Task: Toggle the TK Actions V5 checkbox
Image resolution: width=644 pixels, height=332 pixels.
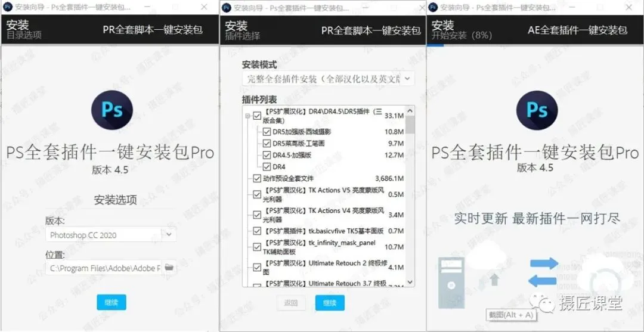Action: pos(257,194)
